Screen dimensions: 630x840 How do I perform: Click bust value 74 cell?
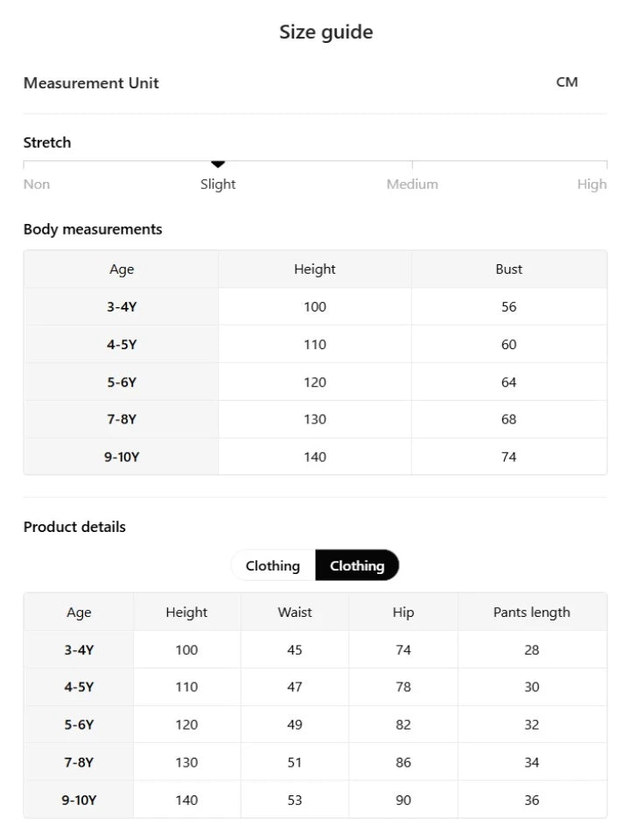pyautogui.click(x=509, y=457)
